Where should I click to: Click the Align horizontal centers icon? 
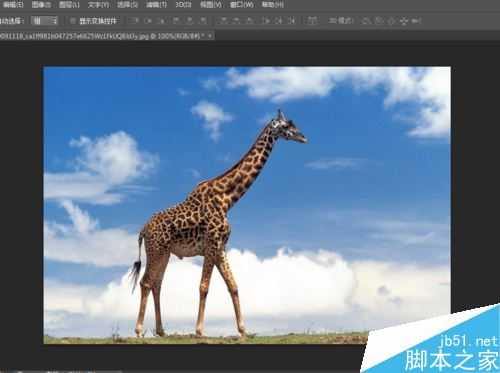pos(190,21)
